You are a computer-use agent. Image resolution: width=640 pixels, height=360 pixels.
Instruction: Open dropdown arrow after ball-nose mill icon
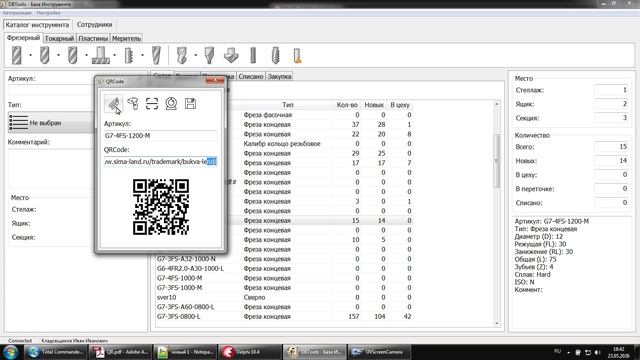86,55
